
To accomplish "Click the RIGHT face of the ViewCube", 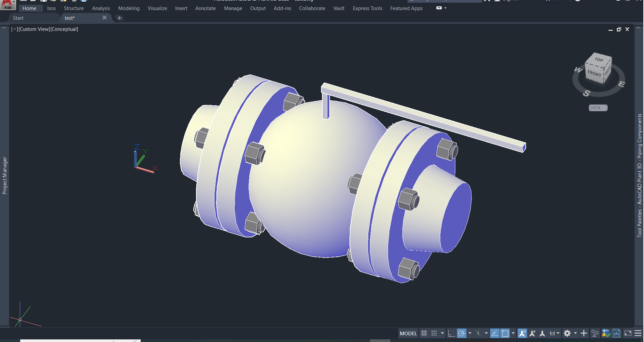I will 608,71.
